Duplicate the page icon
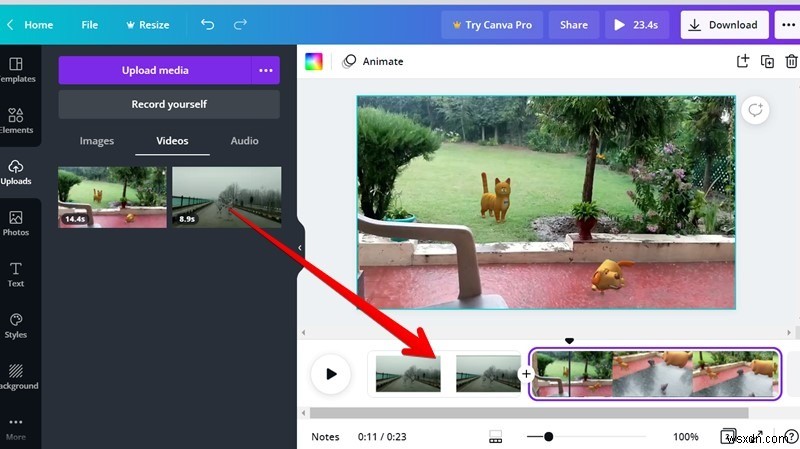 (767, 61)
